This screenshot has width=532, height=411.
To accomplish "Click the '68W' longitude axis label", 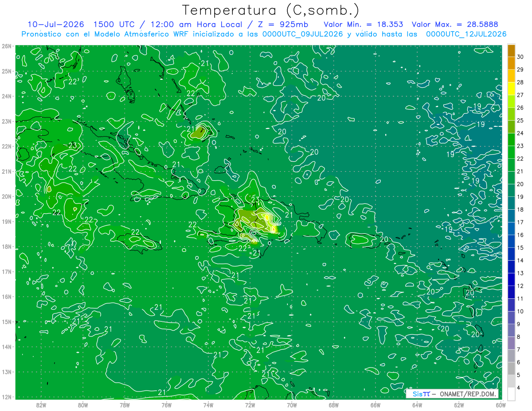I will pos(334,405).
